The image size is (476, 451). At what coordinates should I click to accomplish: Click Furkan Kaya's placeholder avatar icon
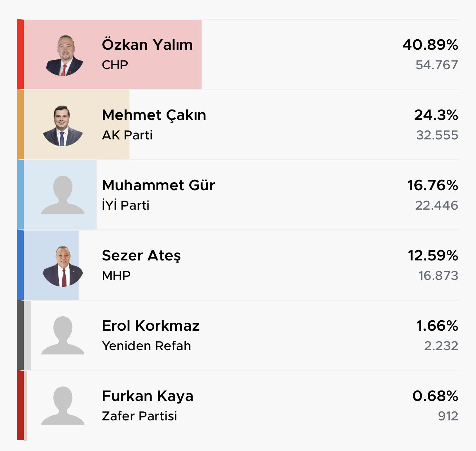click(63, 406)
